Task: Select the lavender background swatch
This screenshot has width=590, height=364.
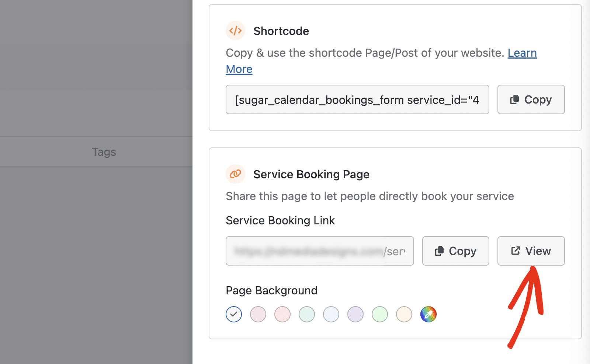Action: click(x=355, y=314)
